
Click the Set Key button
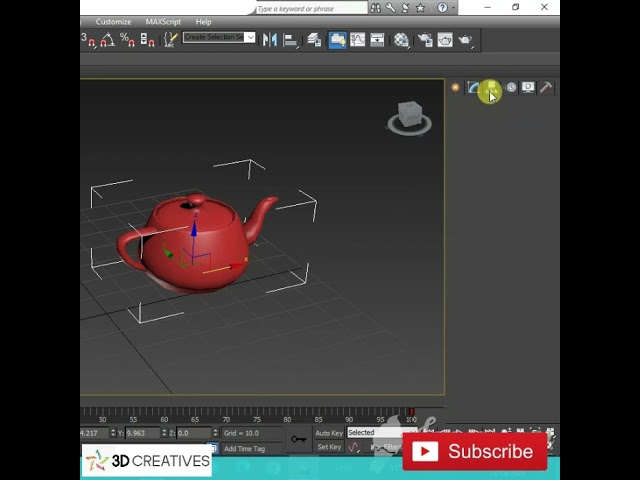click(x=329, y=447)
